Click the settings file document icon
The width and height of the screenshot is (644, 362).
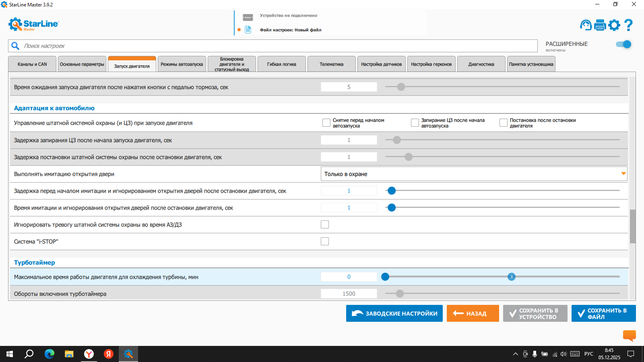tap(248, 30)
